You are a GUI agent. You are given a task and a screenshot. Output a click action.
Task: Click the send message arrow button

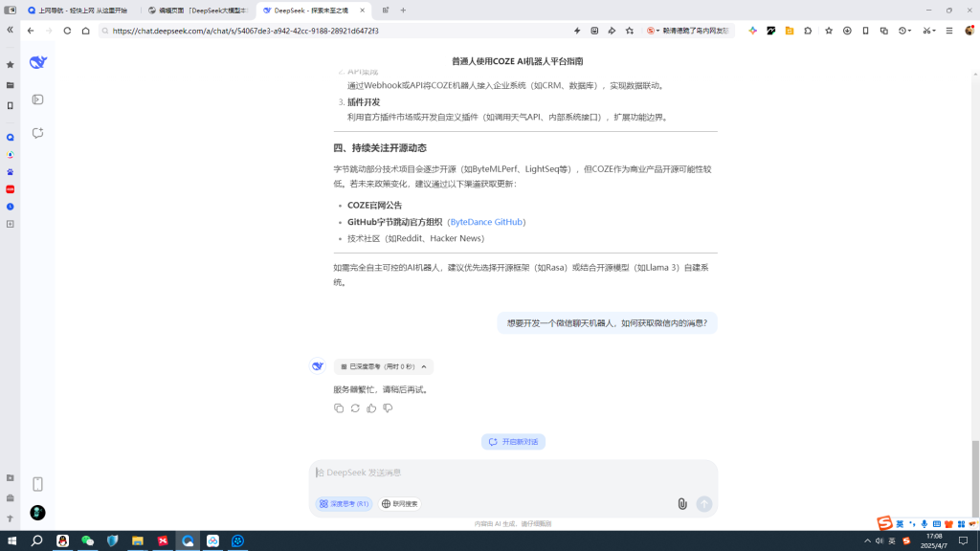pyautogui.click(x=704, y=503)
